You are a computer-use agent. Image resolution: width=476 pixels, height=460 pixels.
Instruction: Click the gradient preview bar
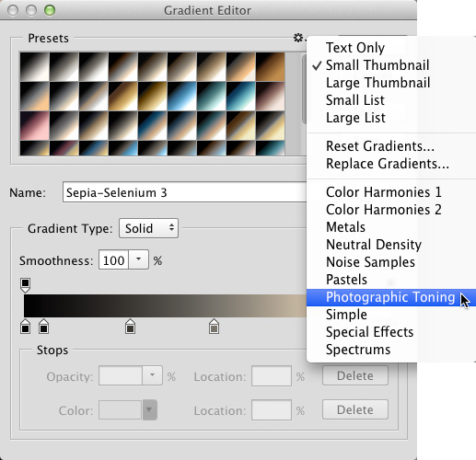(x=166, y=305)
